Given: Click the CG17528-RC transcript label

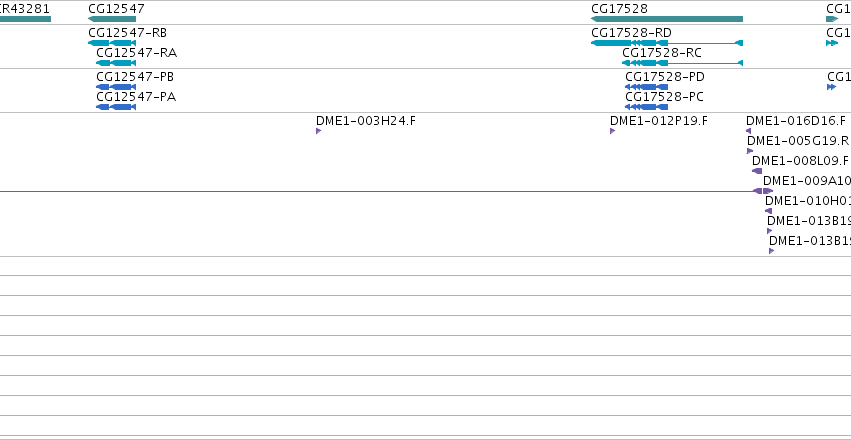Looking at the screenshot, I should 662,53.
